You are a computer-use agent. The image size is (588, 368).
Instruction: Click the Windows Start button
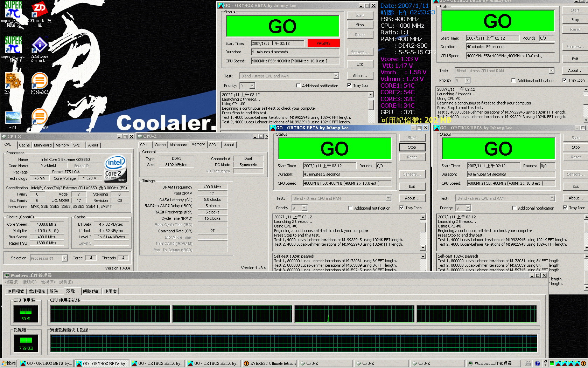pyautogui.click(x=9, y=363)
